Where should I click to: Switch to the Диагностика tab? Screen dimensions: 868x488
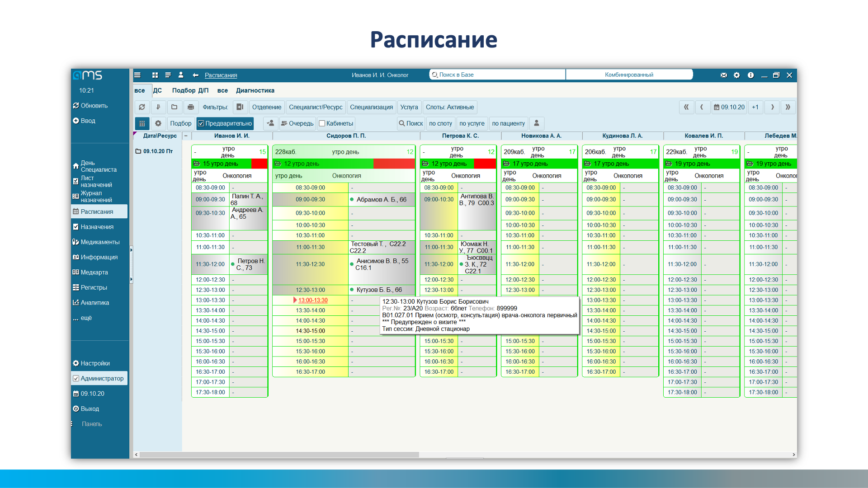pos(255,90)
